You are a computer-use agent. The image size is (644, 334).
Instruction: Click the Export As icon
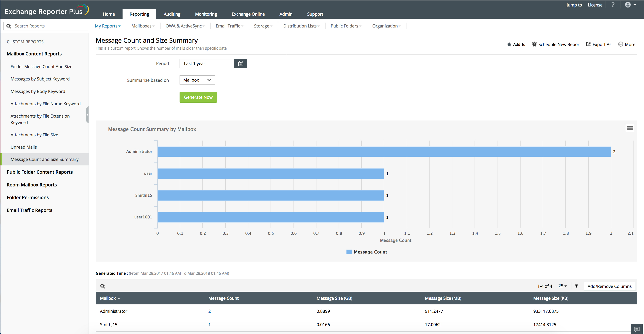point(588,44)
